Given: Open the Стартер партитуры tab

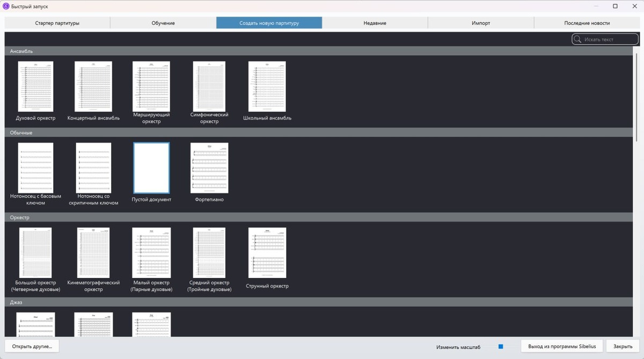Looking at the screenshot, I should tap(57, 23).
